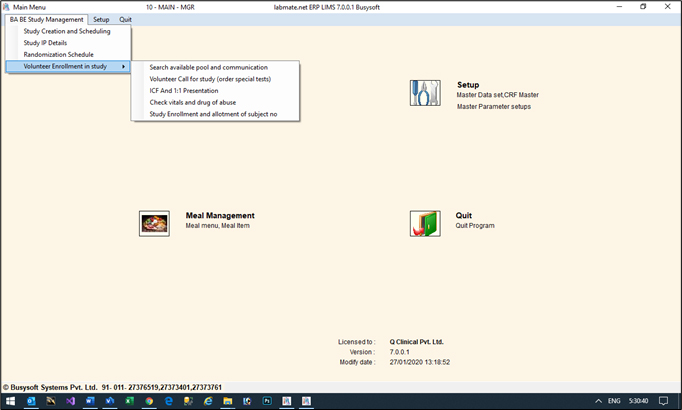Image resolution: width=682 pixels, height=410 pixels.
Task: Show hidden system tray icons
Action: pyautogui.click(x=598, y=401)
